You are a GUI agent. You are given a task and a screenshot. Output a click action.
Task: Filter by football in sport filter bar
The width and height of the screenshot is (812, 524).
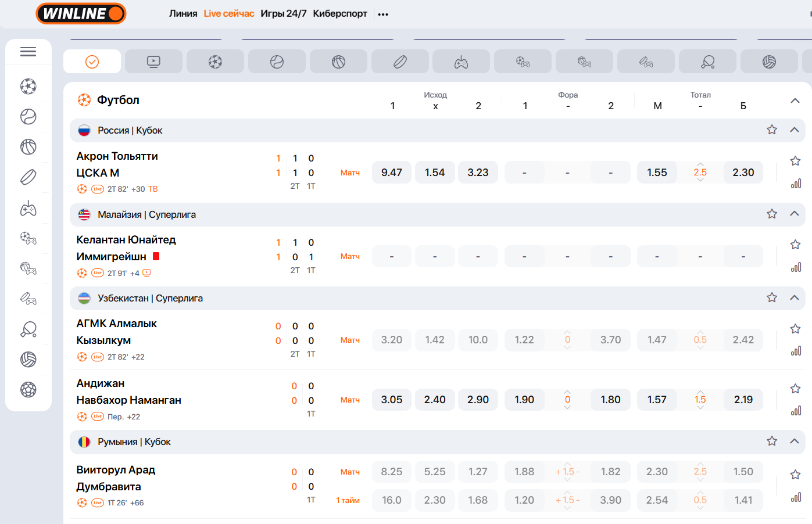coord(215,62)
